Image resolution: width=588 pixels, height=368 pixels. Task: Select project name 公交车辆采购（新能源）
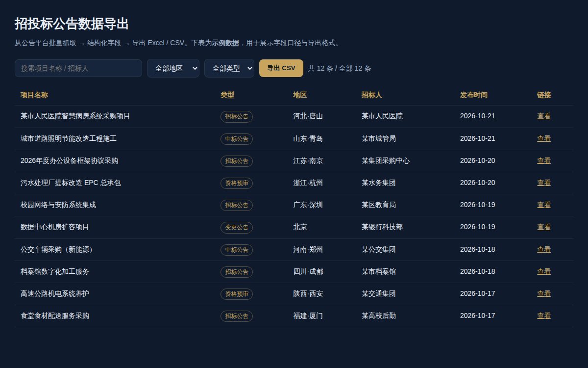(x=58, y=250)
